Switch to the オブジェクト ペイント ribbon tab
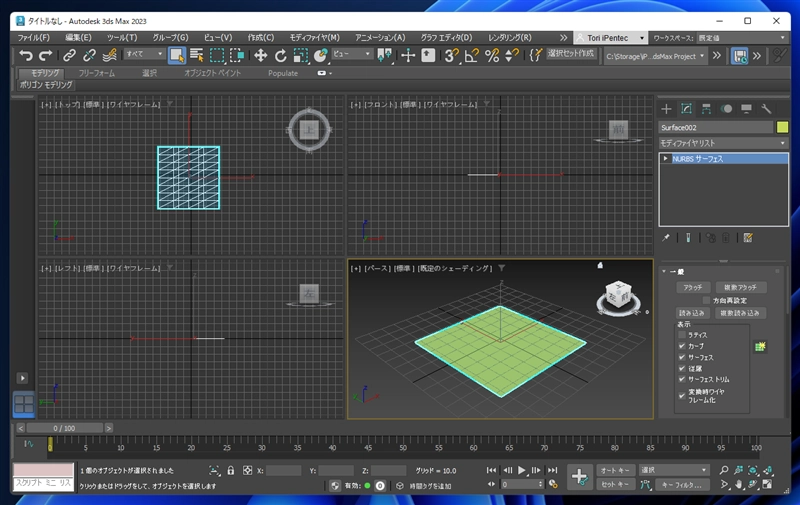 coord(212,73)
